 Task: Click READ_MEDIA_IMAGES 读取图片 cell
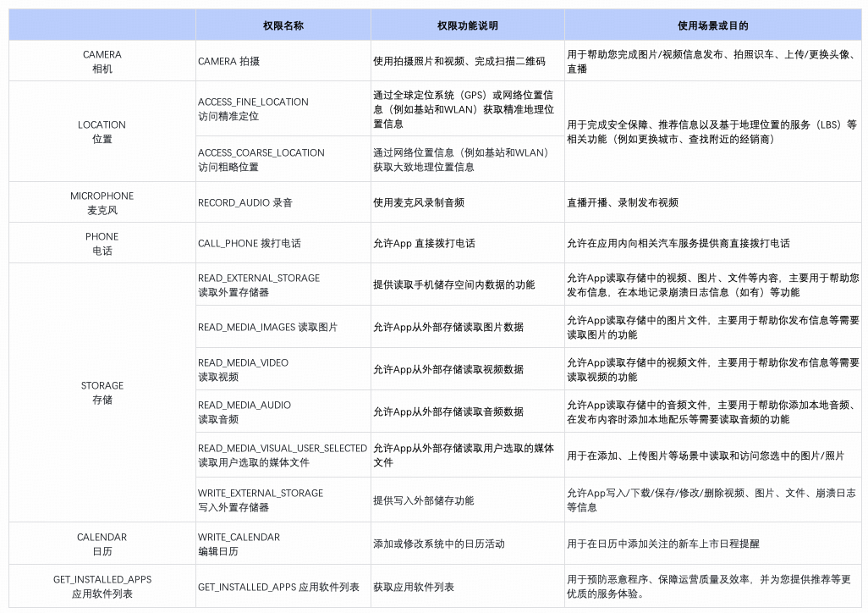tap(283, 327)
